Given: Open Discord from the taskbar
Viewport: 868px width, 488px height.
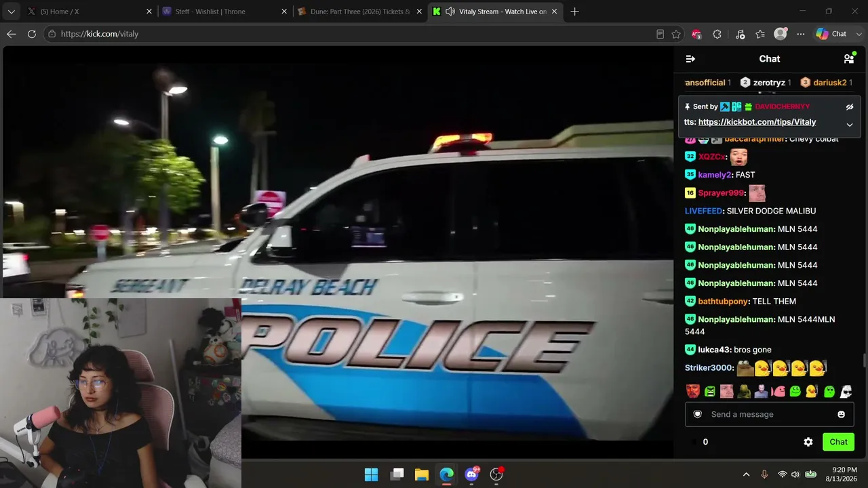Looking at the screenshot, I should (472, 474).
